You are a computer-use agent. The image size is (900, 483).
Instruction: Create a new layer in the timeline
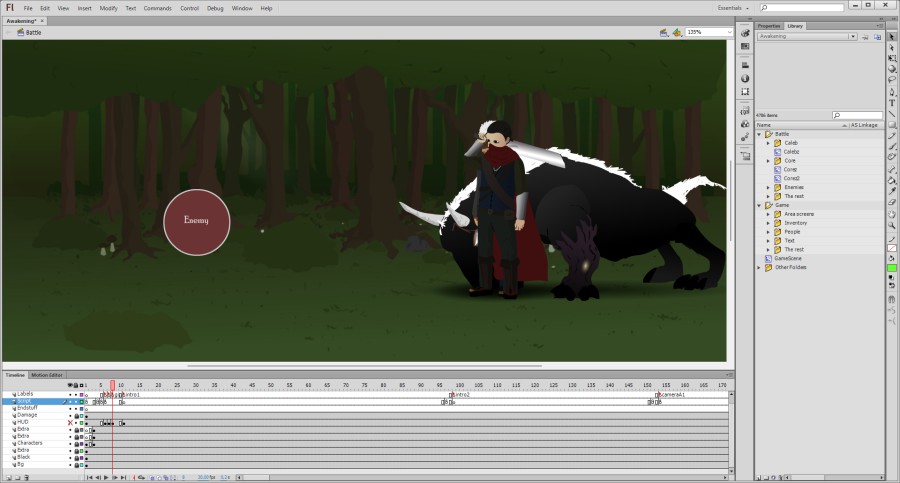7,478
